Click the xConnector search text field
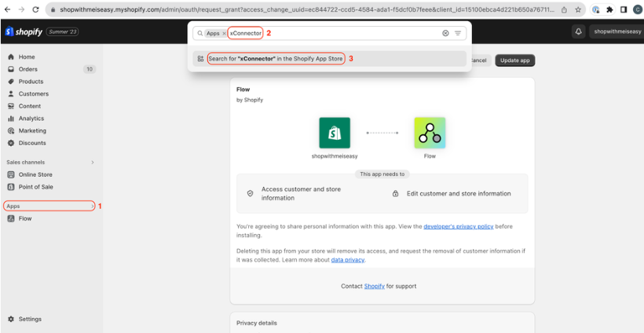The height and width of the screenshot is (333, 644). pos(246,33)
